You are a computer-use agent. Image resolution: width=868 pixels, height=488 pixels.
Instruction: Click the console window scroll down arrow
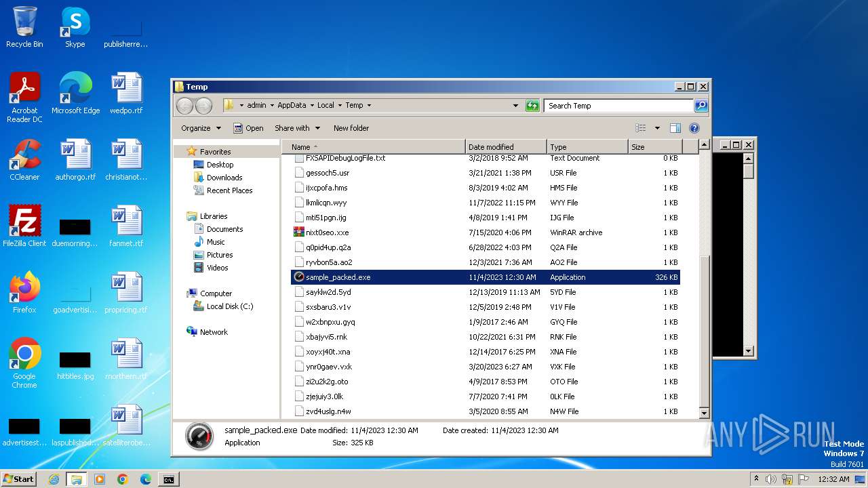tap(749, 351)
